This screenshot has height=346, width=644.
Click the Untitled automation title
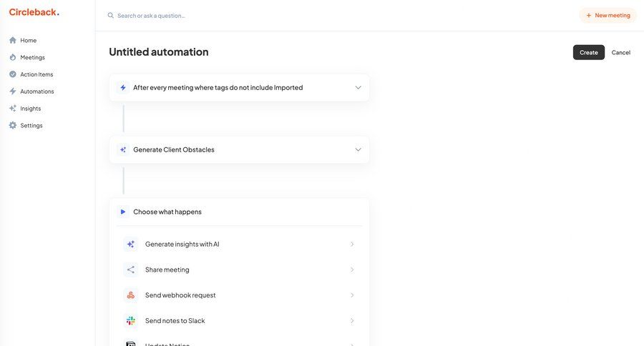[159, 52]
